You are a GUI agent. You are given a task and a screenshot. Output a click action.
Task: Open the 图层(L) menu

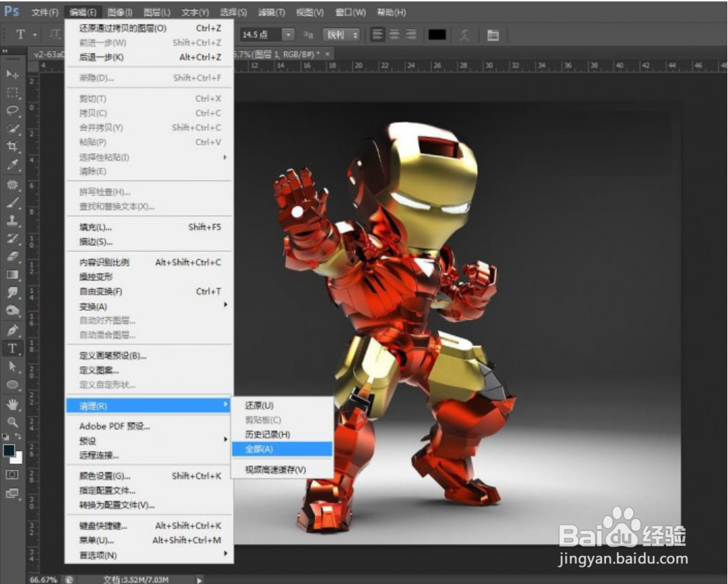157,12
